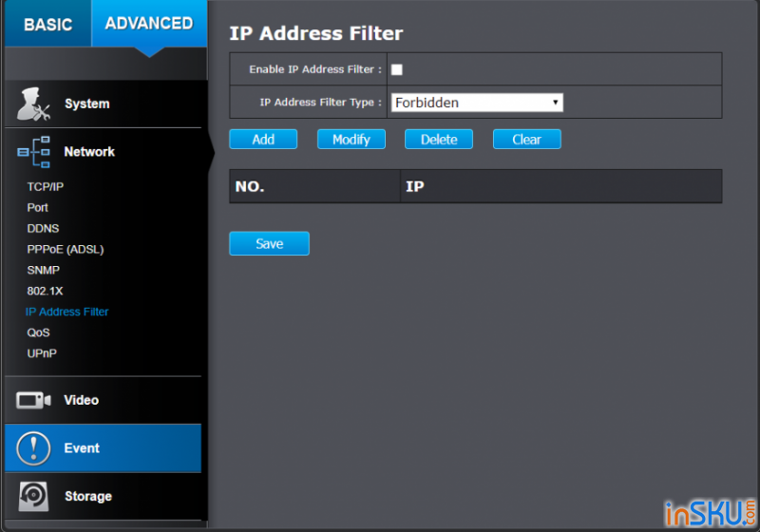Click the NO. column header
Screen dimensions: 760x532
(x=315, y=186)
